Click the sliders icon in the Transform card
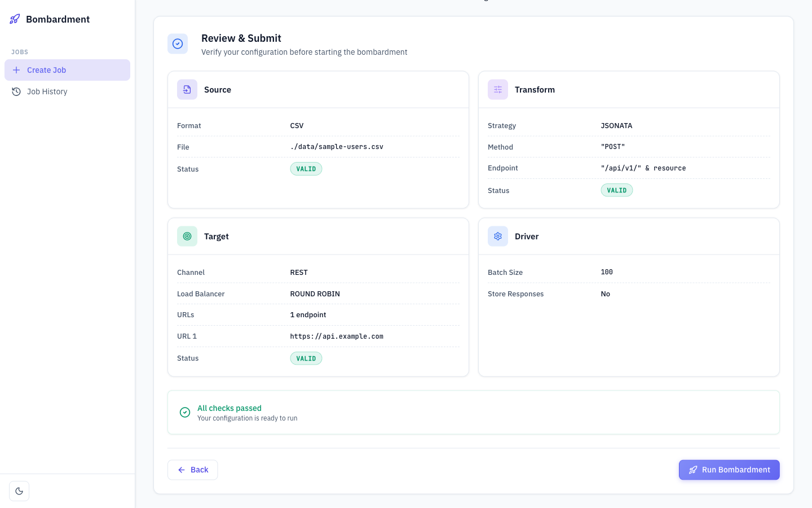 coord(497,89)
